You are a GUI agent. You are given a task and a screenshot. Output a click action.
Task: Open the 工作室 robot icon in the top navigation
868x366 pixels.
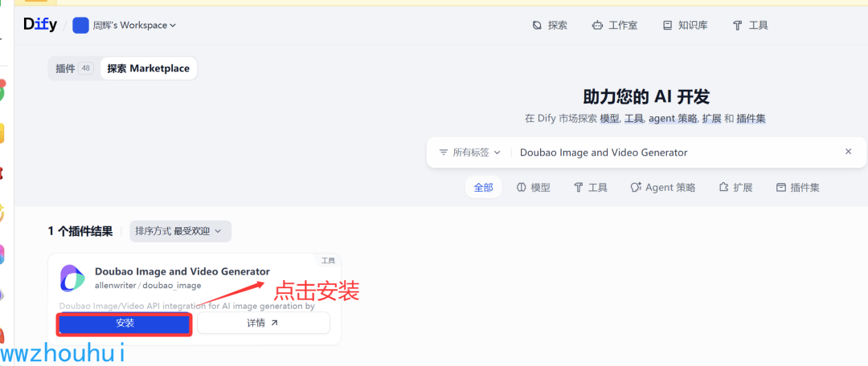(597, 26)
